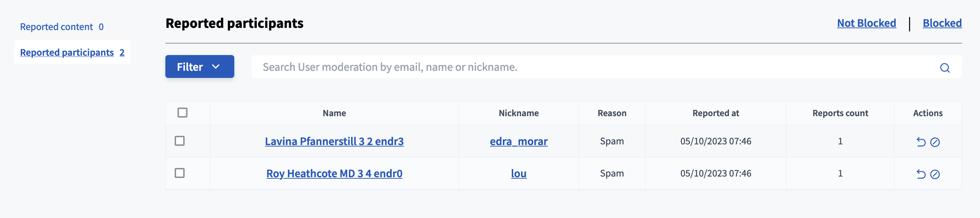Viewport: 980px width, 218px height.
Task: Click block icon for Lavina Pfannerstill
Action: pyautogui.click(x=935, y=142)
